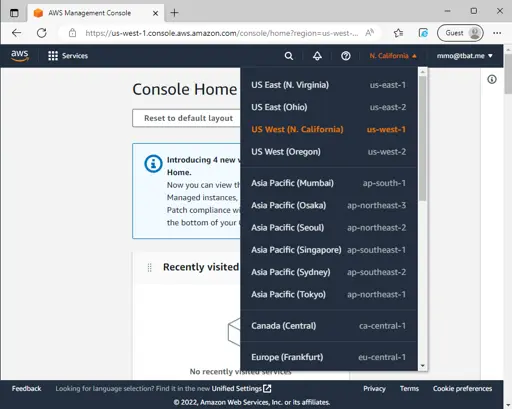Click the browser address bar URL

pos(222,33)
